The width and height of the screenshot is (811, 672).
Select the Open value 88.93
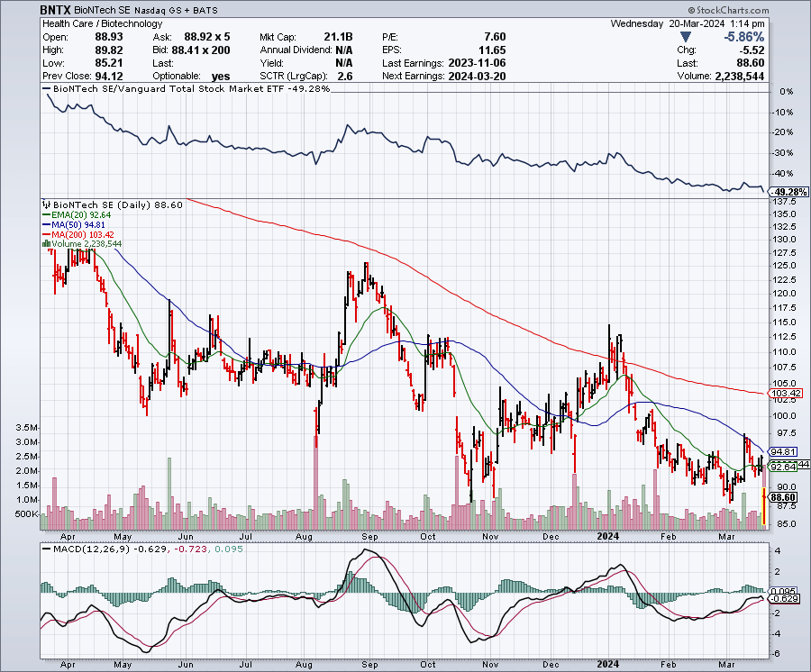pyautogui.click(x=109, y=37)
